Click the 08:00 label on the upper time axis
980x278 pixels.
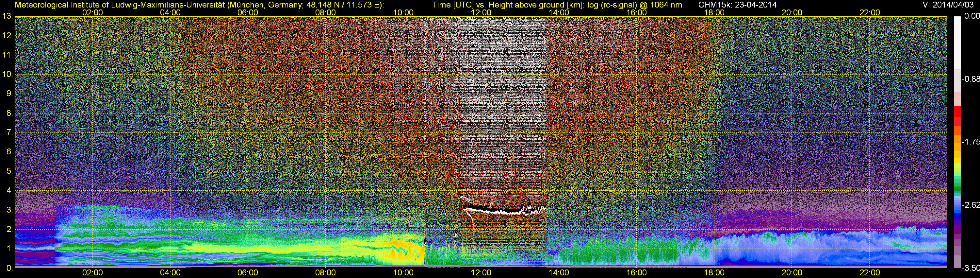tap(326, 12)
